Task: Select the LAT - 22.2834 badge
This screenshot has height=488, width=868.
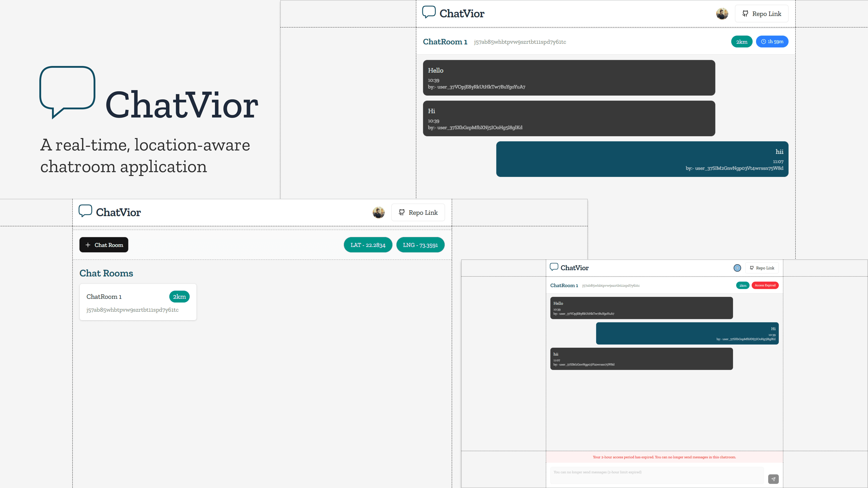Action: pos(368,245)
